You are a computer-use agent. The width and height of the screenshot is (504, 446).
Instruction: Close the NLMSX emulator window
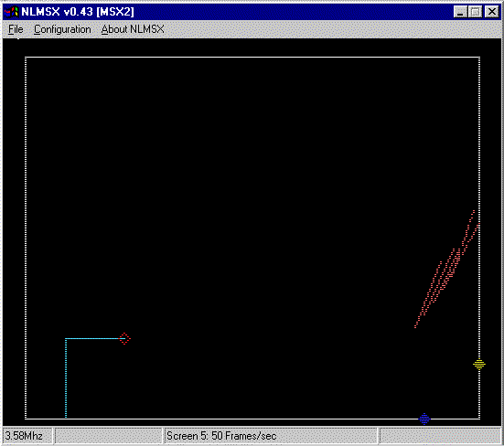pos(492,12)
